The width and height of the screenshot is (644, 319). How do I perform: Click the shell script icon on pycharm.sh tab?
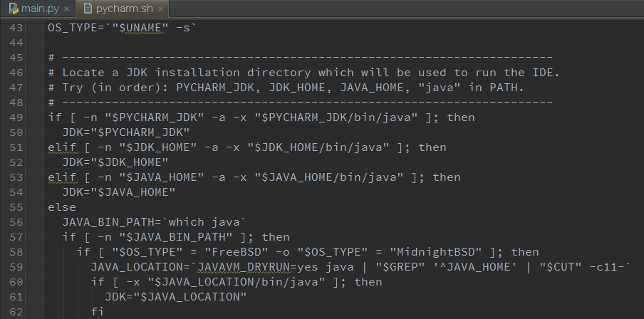tap(88, 9)
